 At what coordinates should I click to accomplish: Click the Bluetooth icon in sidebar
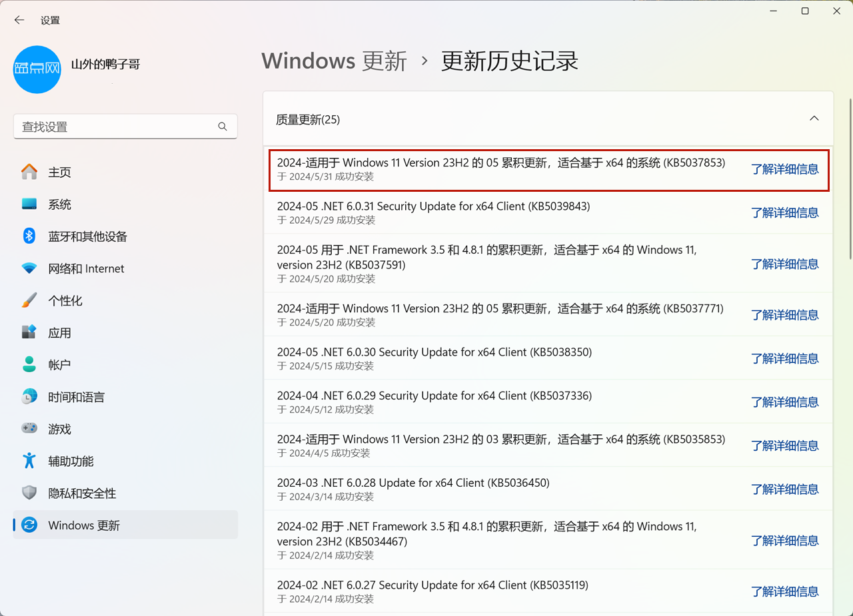click(29, 236)
